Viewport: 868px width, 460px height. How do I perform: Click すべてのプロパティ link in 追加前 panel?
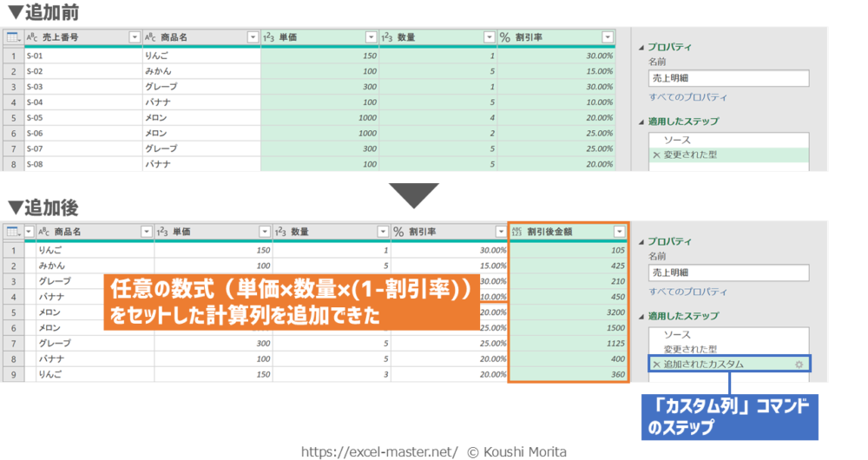(x=688, y=98)
